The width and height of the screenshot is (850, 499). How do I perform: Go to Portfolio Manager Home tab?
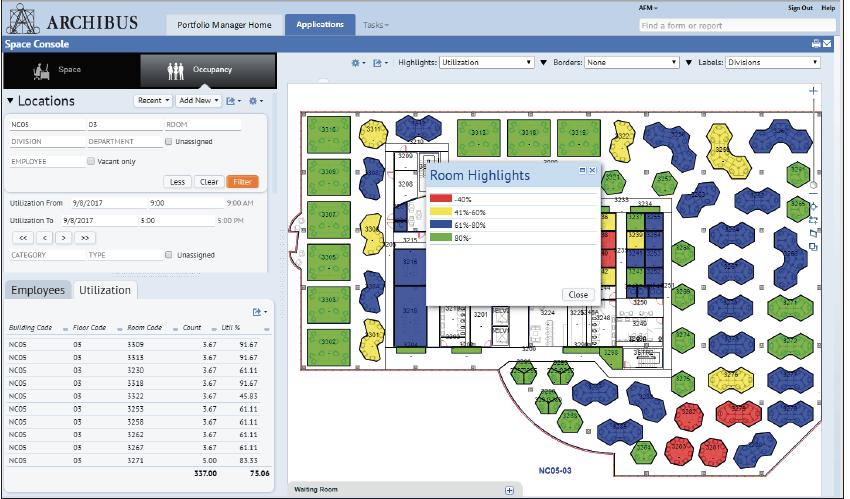pos(224,25)
